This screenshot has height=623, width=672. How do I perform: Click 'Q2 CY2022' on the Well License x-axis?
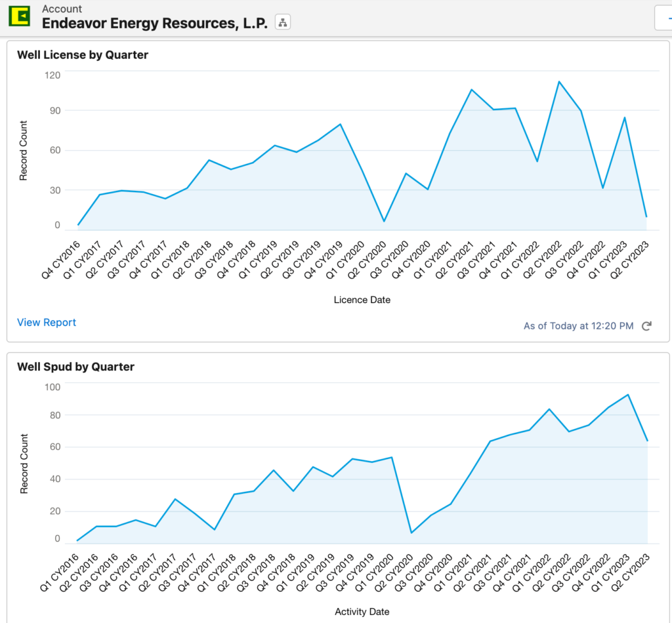(x=542, y=260)
